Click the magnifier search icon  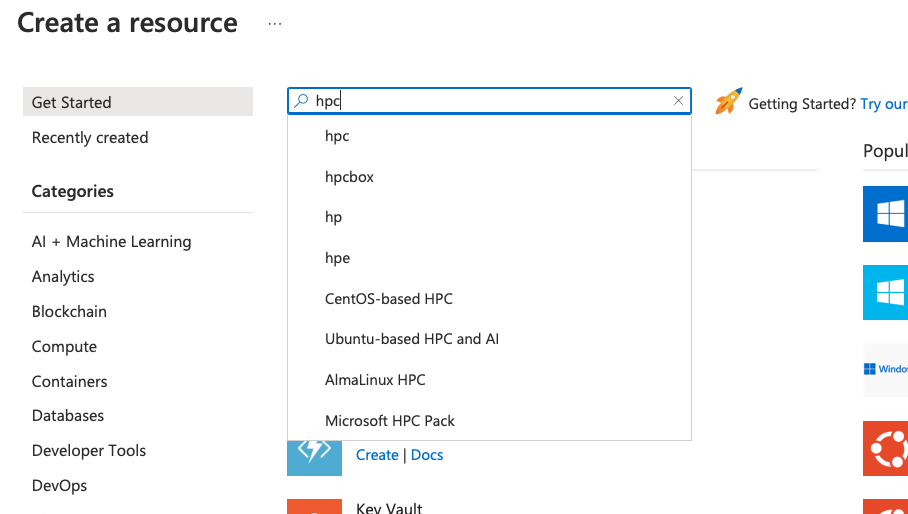[301, 101]
